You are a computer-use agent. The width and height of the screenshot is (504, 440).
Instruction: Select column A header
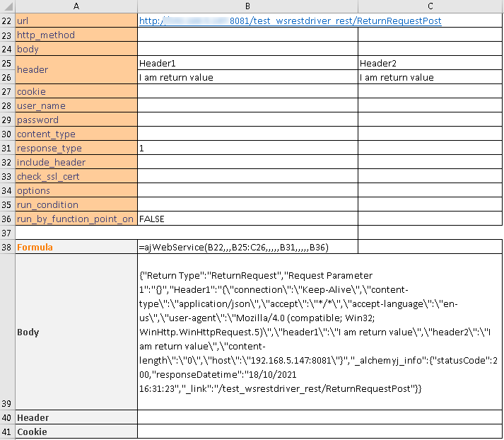coord(76,6)
